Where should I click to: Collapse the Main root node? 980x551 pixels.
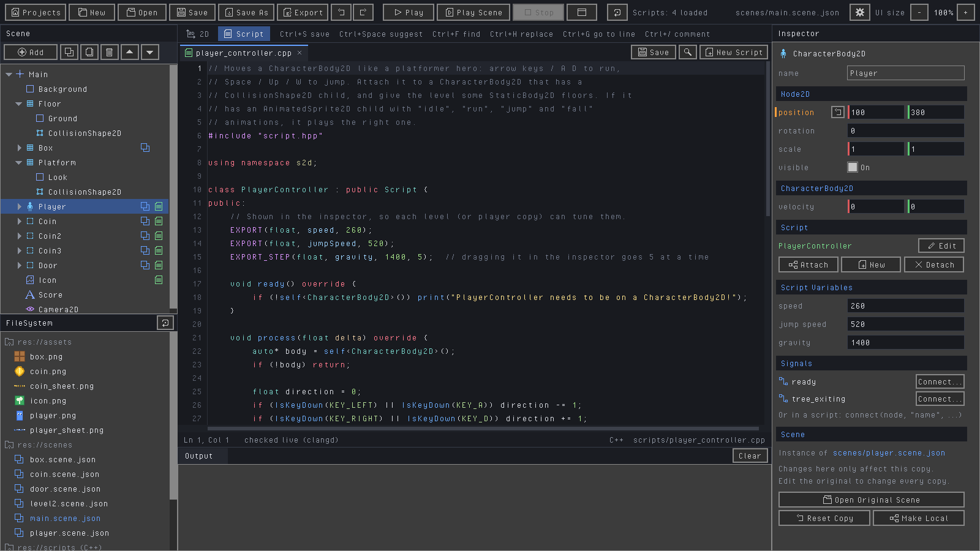9,74
